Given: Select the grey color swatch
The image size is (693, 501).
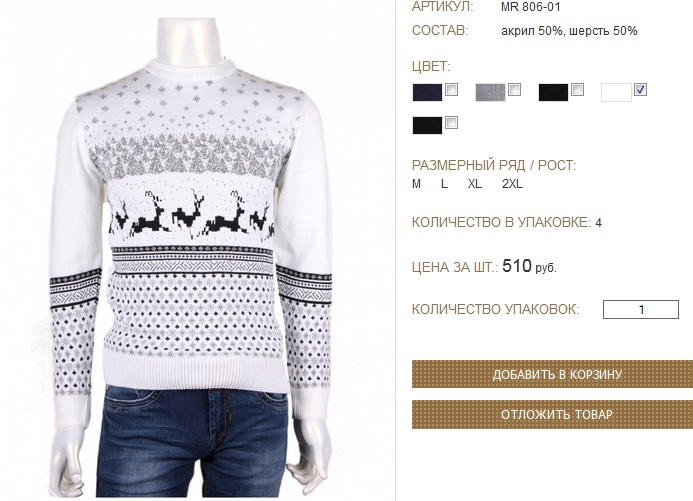Looking at the screenshot, I should [x=490, y=93].
